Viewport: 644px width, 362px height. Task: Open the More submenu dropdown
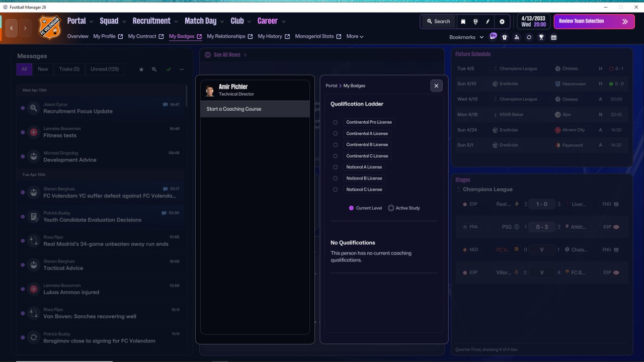(355, 36)
